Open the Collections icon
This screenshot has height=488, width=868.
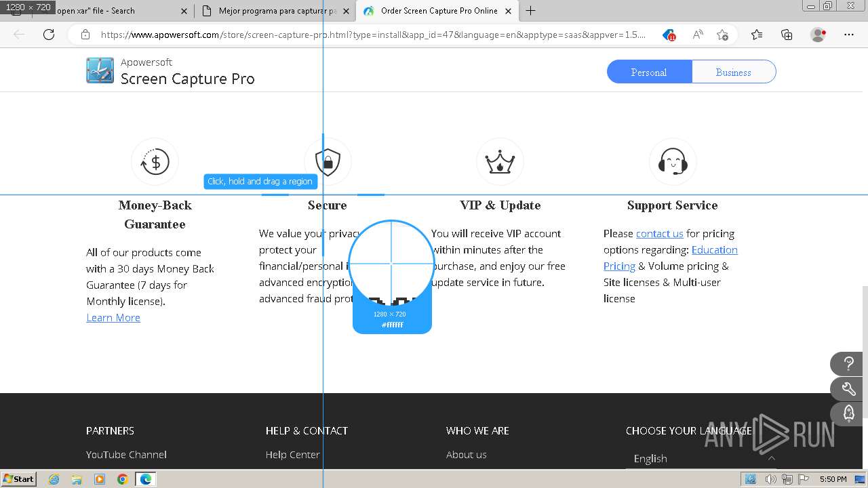[x=787, y=35]
